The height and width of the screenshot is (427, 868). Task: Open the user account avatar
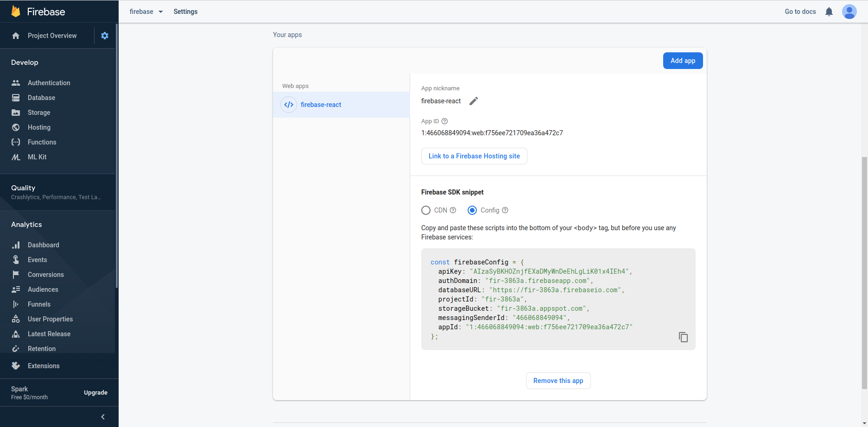(x=849, y=12)
